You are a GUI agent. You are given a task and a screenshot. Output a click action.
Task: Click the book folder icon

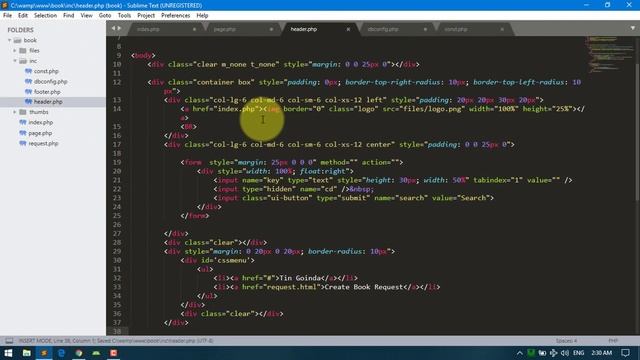(x=18, y=40)
